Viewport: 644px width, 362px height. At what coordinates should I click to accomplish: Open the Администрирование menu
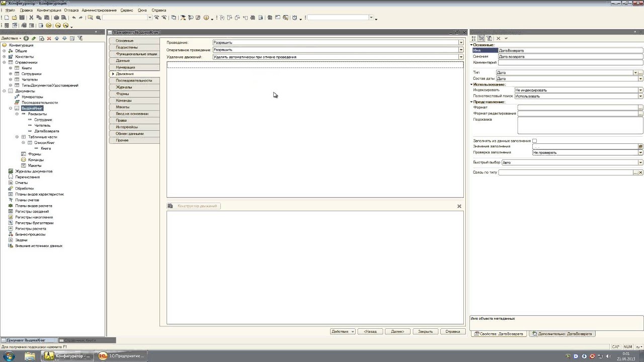99,10
